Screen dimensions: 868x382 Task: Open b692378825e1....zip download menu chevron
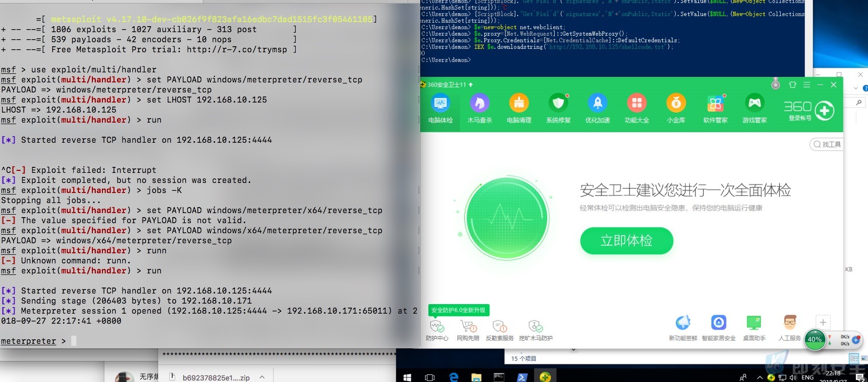(x=262, y=377)
